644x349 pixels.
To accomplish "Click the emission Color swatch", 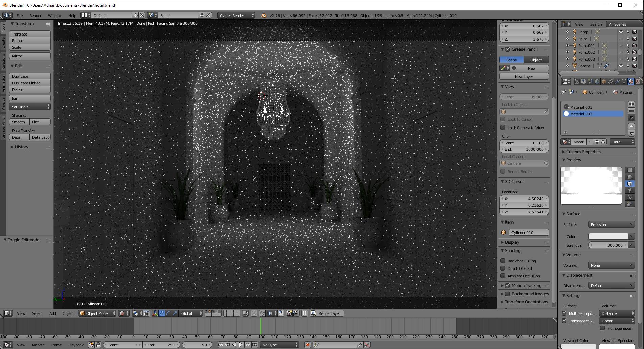I will [608, 236].
